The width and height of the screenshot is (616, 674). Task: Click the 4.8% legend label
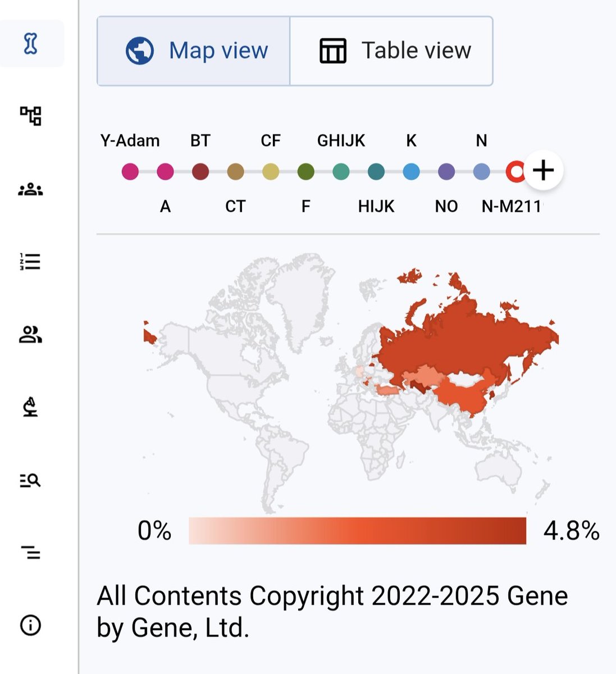[x=572, y=531]
